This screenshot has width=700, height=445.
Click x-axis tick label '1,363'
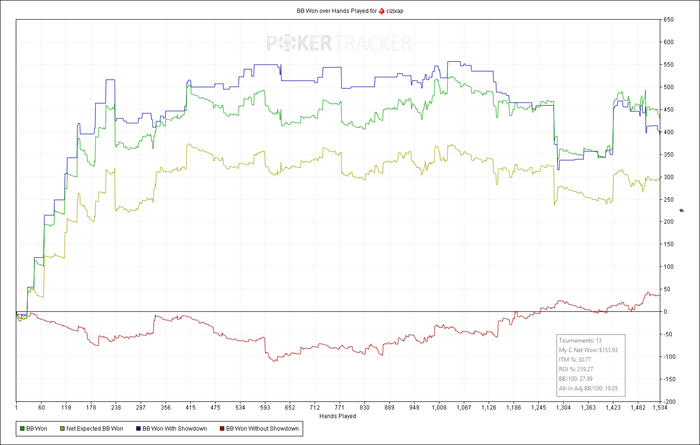pyautogui.click(x=588, y=408)
